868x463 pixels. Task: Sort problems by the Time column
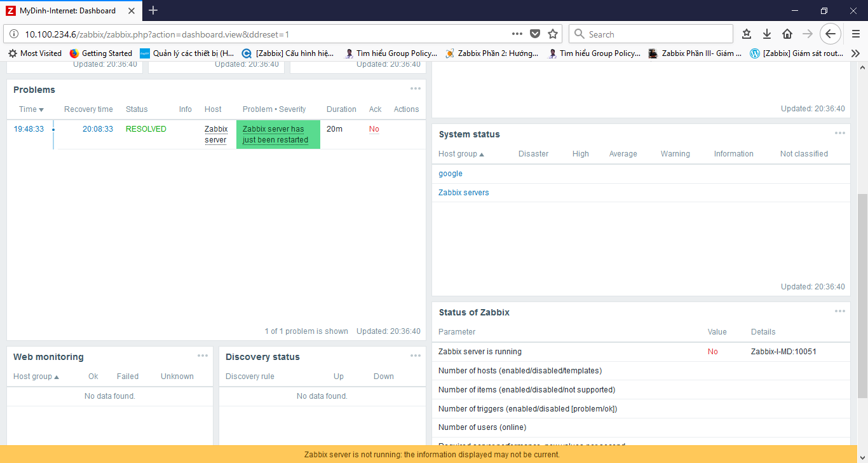pyautogui.click(x=31, y=109)
